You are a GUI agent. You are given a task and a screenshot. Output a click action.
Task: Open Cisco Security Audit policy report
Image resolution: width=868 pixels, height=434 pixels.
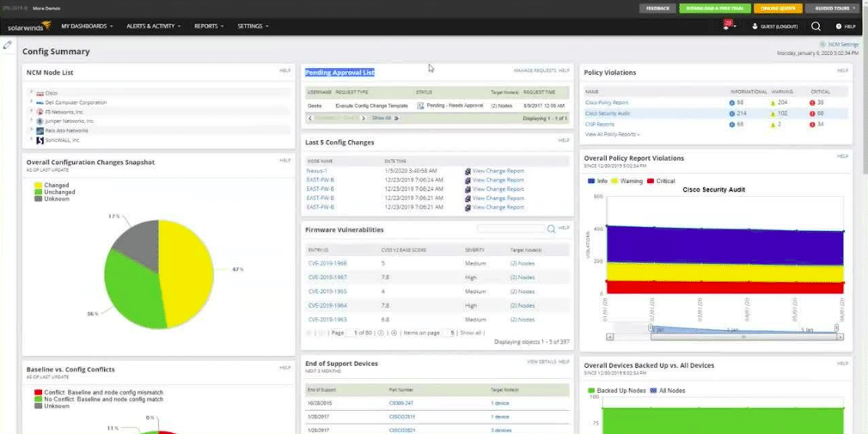(x=608, y=113)
